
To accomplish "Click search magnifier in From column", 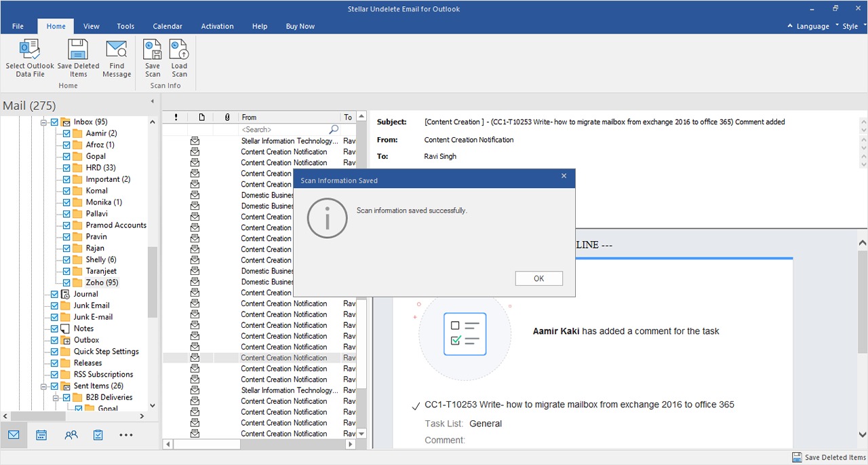I will [334, 129].
